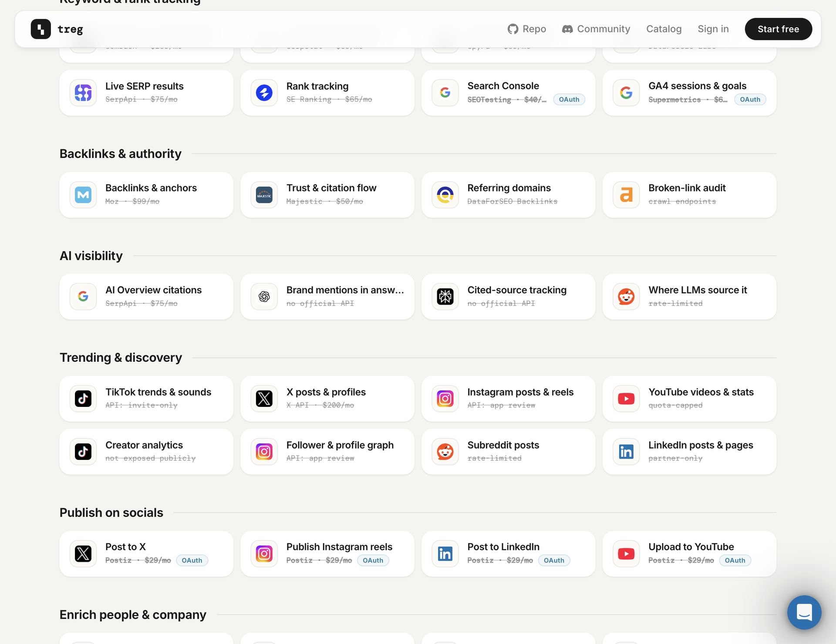This screenshot has height=644, width=836.
Task: Select the Backlinks & anchors title
Action: coord(151,188)
